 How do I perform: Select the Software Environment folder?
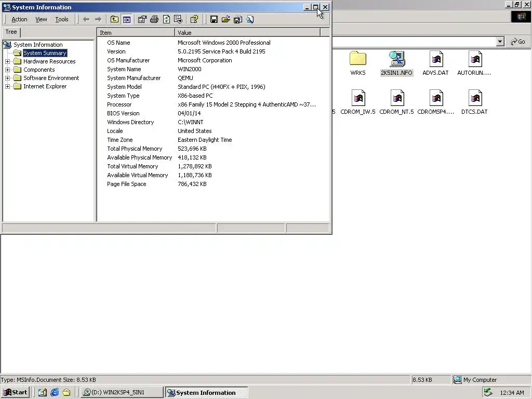pyautogui.click(x=51, y=78)
